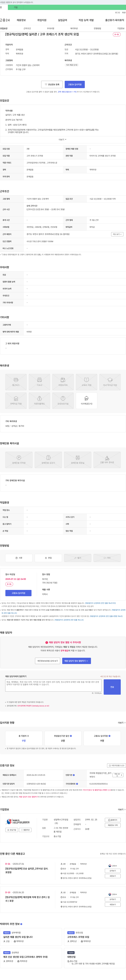This screenshot has width=126, height=980.
Task: Click the 로그인 link at top
Action: coord(118,13)
